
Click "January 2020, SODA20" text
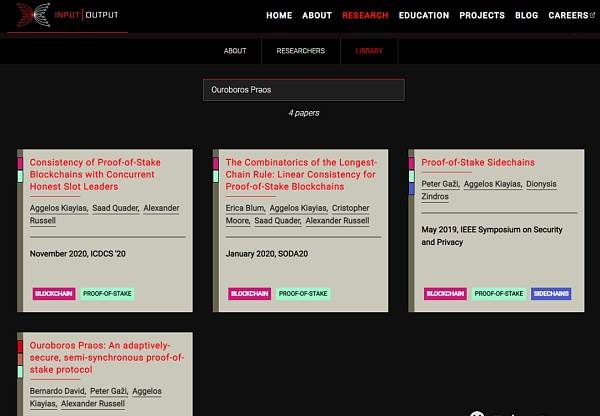[x=267, y=254]
